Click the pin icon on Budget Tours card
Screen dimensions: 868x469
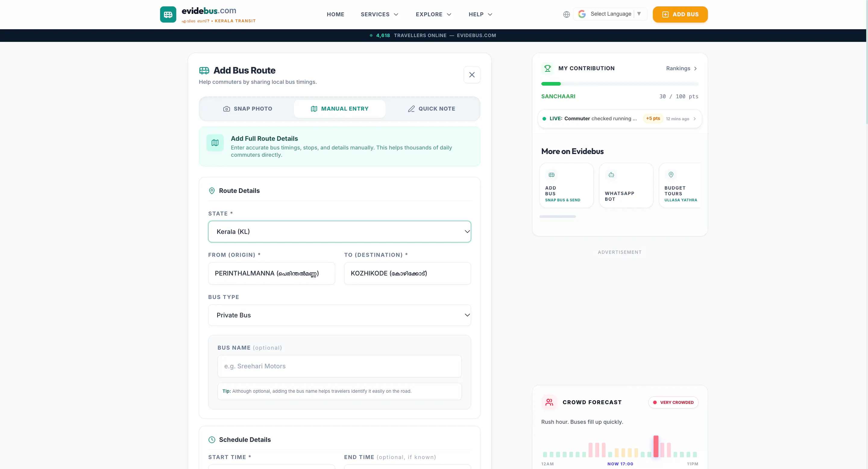671,175
